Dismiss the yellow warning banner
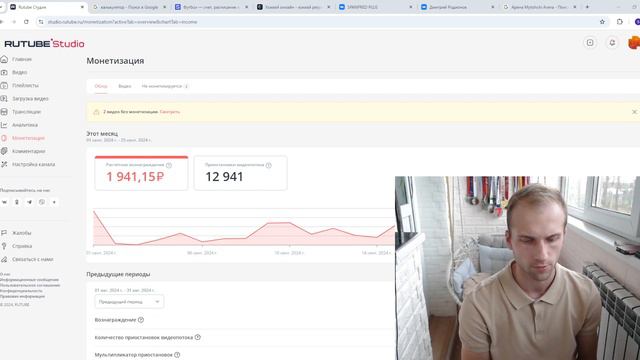The width and height of the screenshot is (640, 360). 634,112
